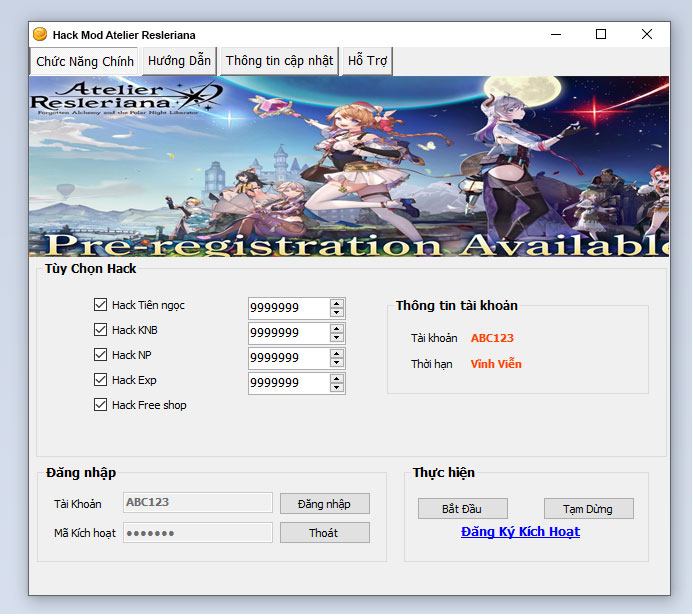Click the Tài Khoản input field
Screen dimensions: 693x616
tap(198, 503)
